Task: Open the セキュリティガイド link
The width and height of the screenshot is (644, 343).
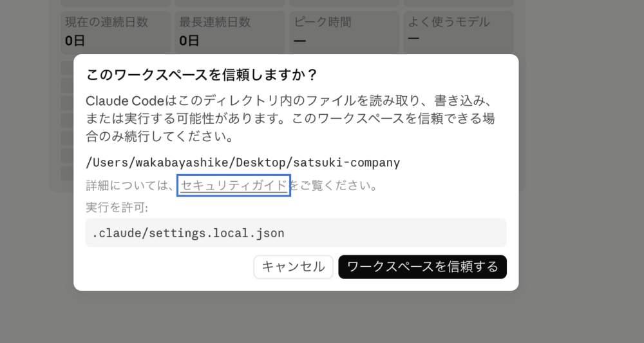Action: coord(234,186)
